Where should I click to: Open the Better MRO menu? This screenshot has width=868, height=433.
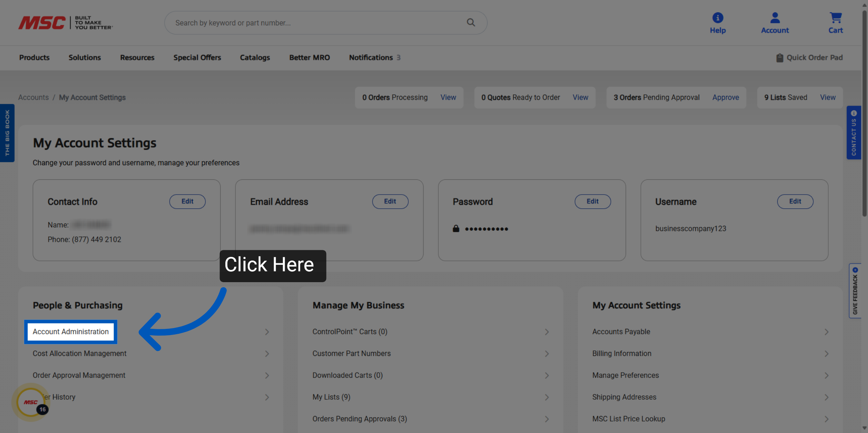310,58
